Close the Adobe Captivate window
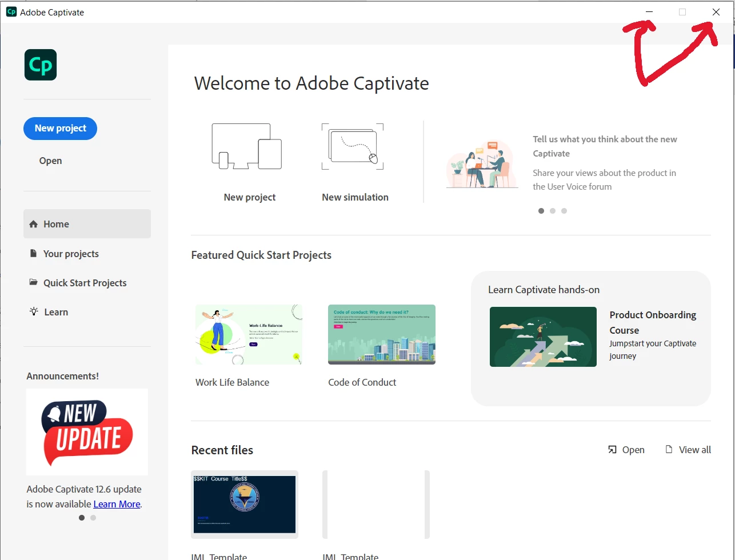The width and height of the screenshot is (735, 560). pos(716,12)
